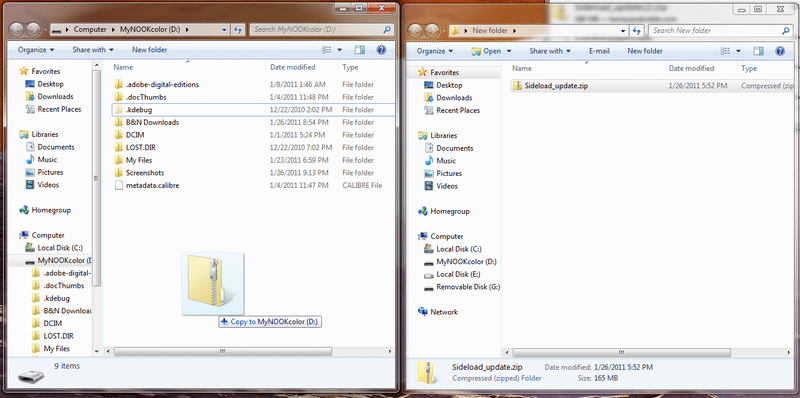Click Computer breadcrumb in left address bar
This screenshot has width=800, height=398.
(x=90, y=30)
